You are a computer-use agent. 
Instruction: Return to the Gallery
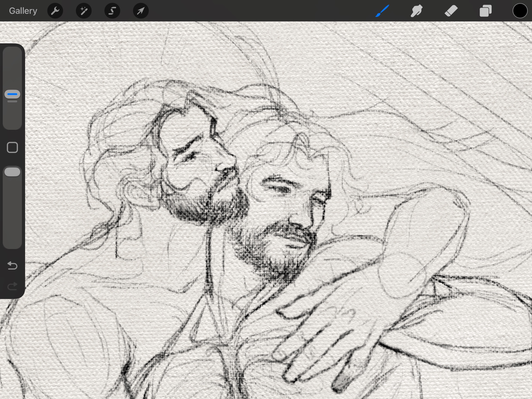point(23,11)
